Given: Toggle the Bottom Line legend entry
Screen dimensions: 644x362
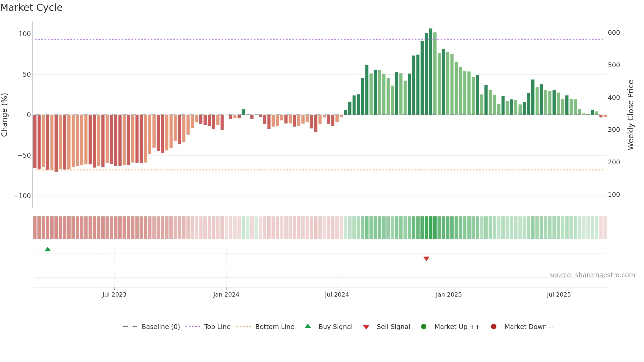Looking at the screenshot, I should click(x=265, y=327).
